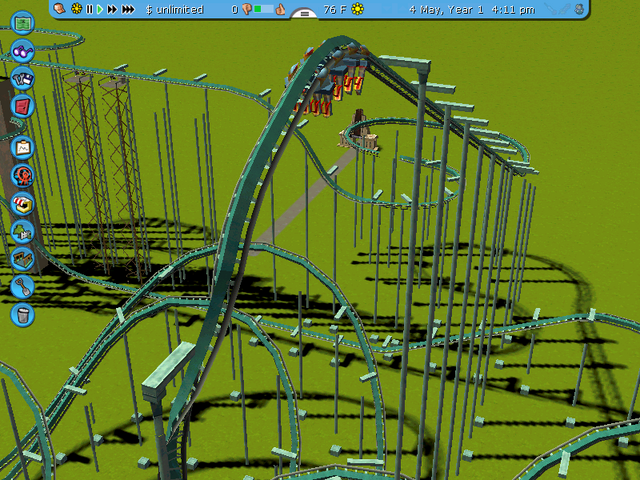The height and width of the screenshot is (480, 640).
Task: Open the park map button
Action: 22,23
